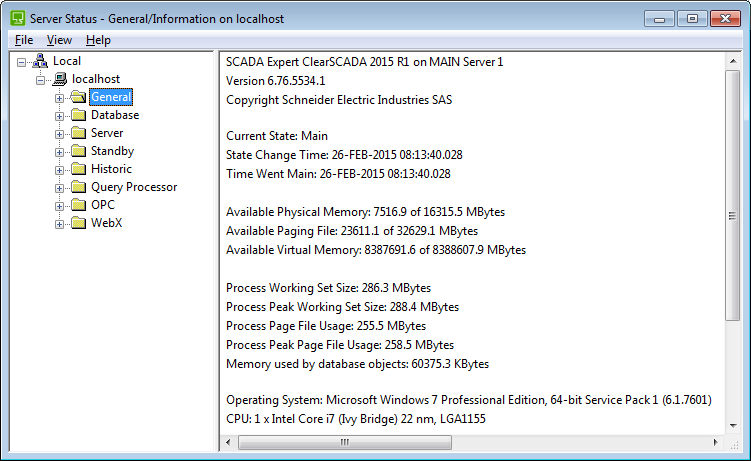Viewport: 751px width, 461px height.
Task: Click the localhost computer icon
Action: (x=59, y=79)
